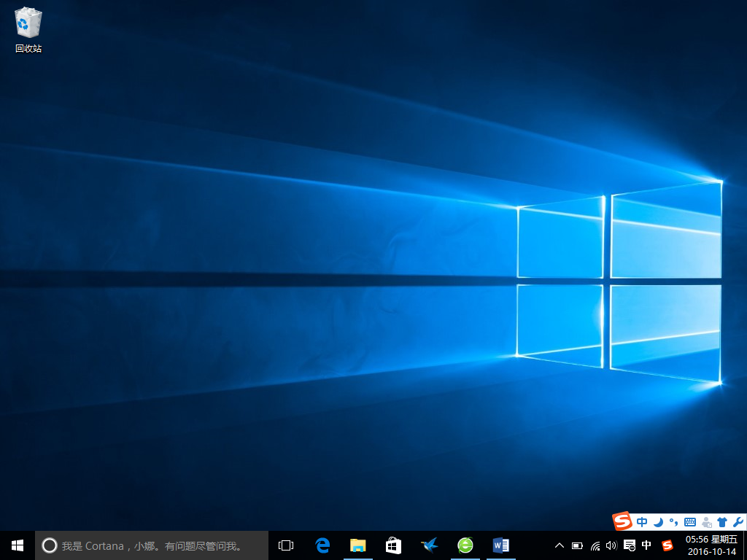Viewport: 747px width, 560px height.
Task: Toggle the half-moon full/half-width button
Action: click(659, 522)
